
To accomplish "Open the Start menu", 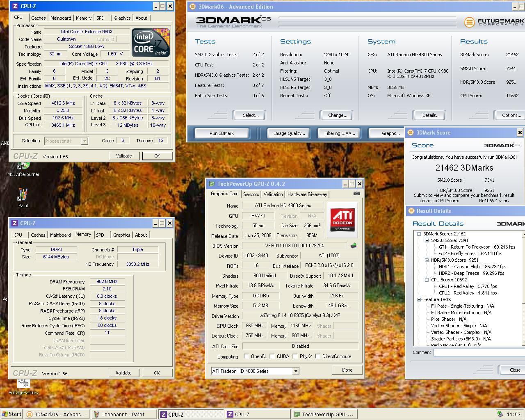I will coord(11,414).
